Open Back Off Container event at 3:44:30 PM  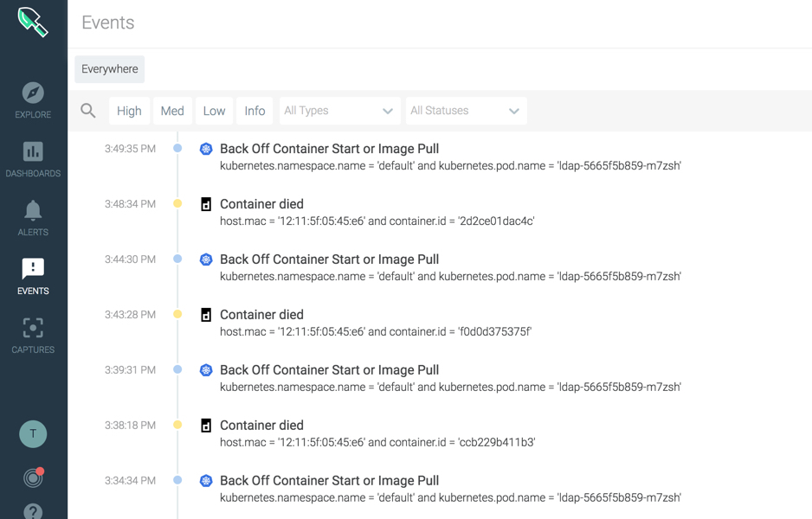pyautogui.click(x=329, y=259)
